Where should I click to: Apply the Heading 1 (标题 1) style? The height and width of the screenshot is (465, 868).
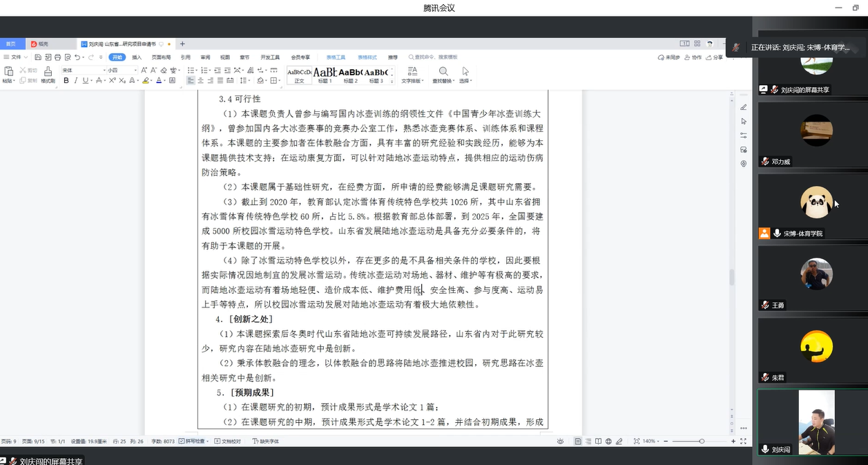tap(325, 75)
